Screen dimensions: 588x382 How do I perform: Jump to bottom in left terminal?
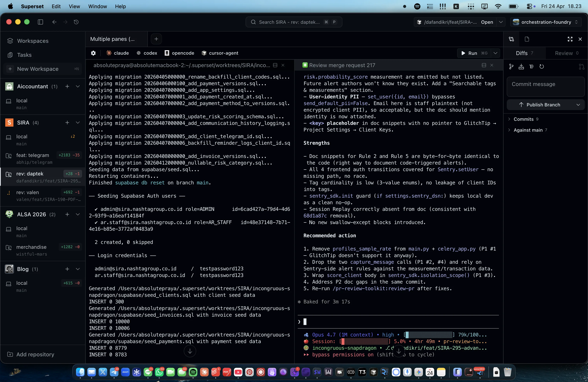pyautogui.click(x=190, y=351)
